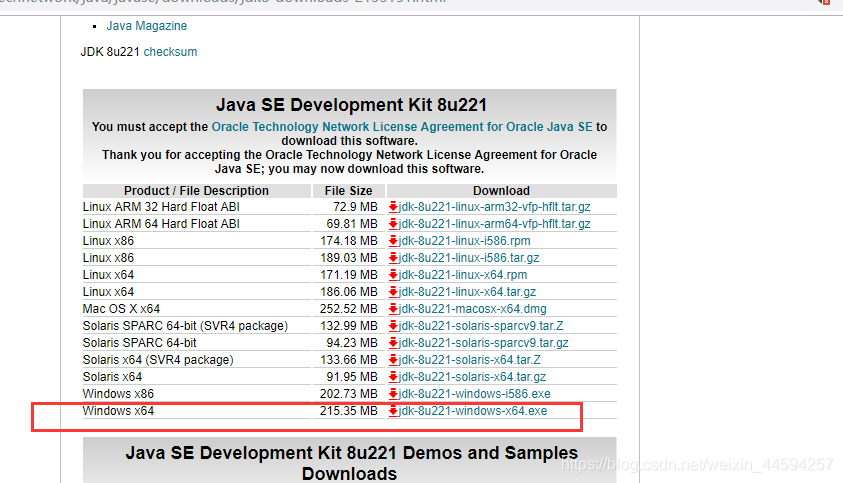Click download arrow icon for linux-x64.rpm
This screenshot has width=843, height=483.
[x=393, y=275]
